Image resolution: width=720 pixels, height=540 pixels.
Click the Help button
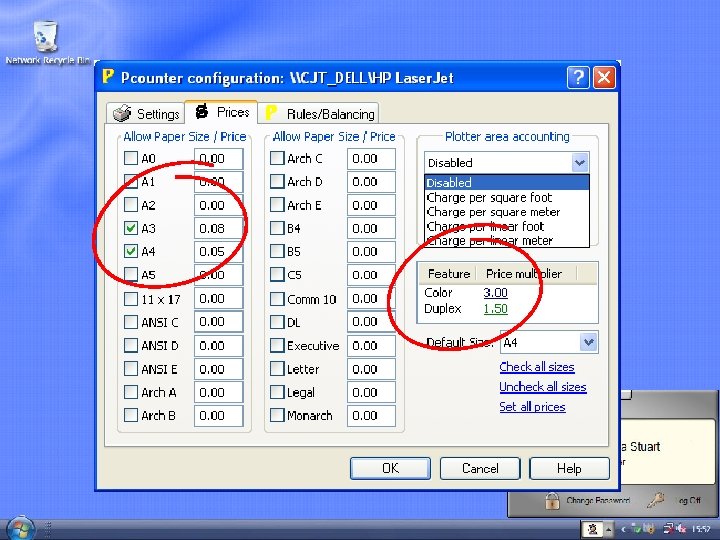coord(569,468)
